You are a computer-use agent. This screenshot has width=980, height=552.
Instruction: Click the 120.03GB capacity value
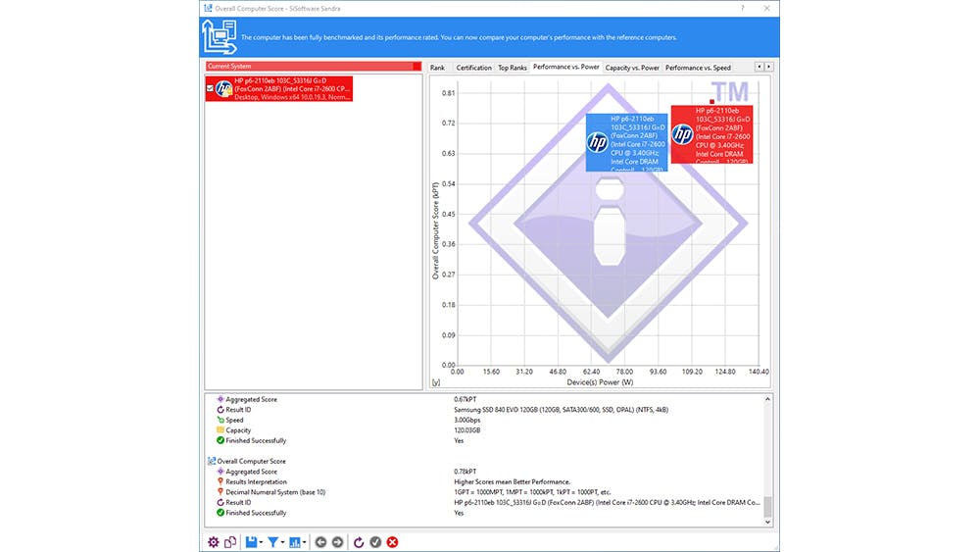466,430
